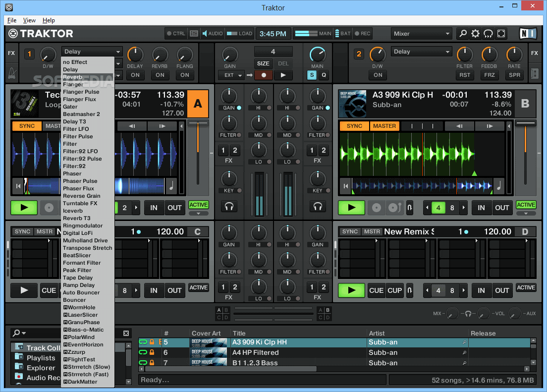Click the headphone cue icon on deck A
The image size is (547, 392).
coord(229,206)
